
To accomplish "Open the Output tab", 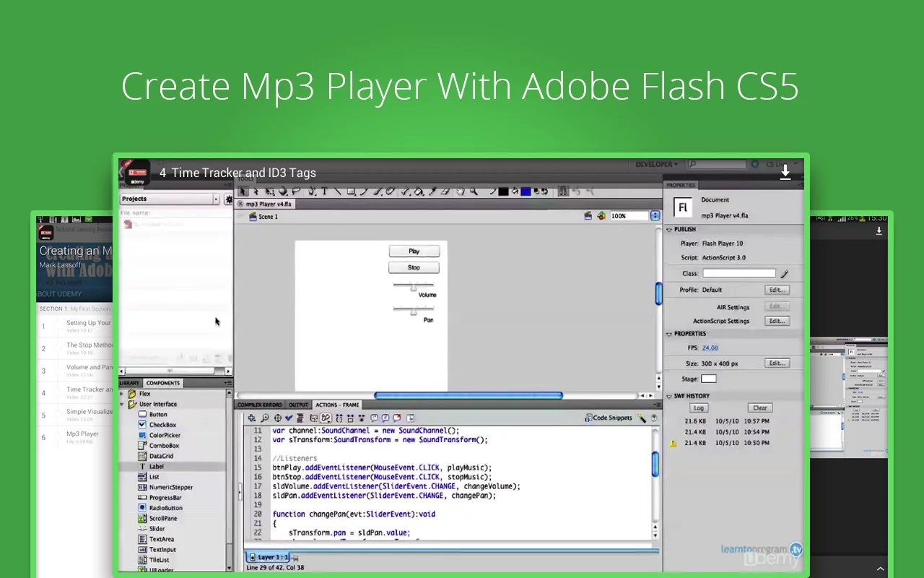I will (x=298, y=405).
